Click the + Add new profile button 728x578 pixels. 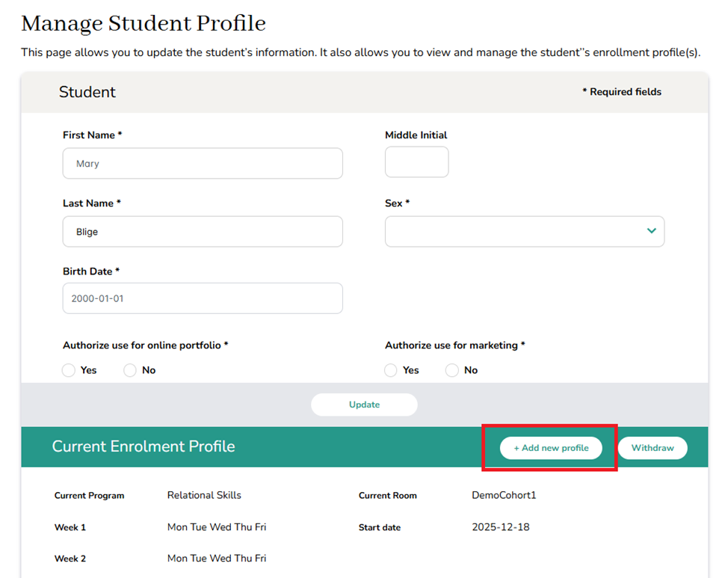coord(551,448)
